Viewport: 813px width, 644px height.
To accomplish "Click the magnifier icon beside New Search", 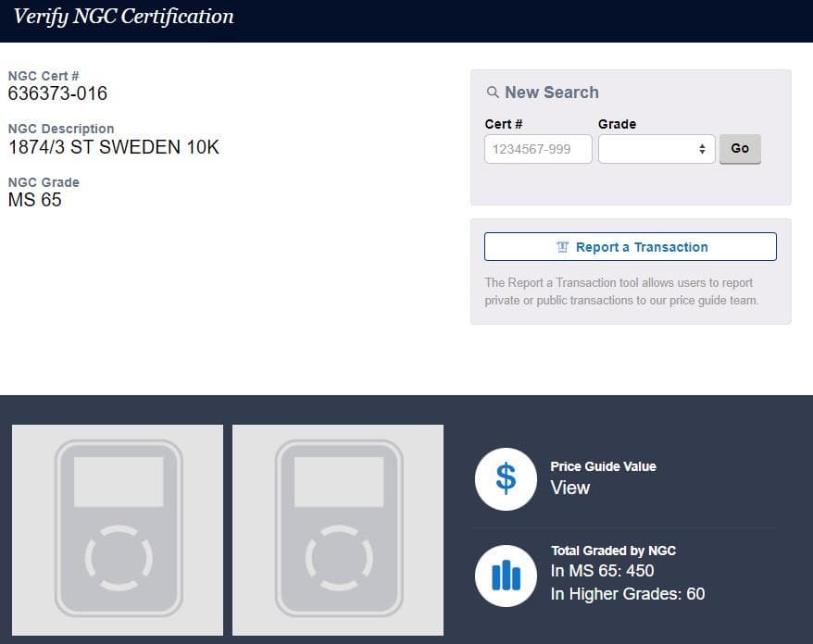I will coord(493,93).
